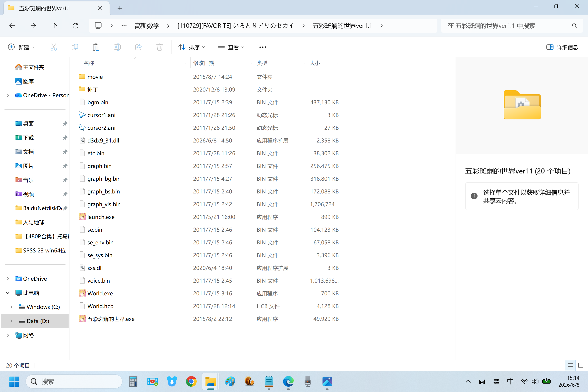Expand the 网络 tree node
Screen dimensions: 588x392
(x=8, y=335)
